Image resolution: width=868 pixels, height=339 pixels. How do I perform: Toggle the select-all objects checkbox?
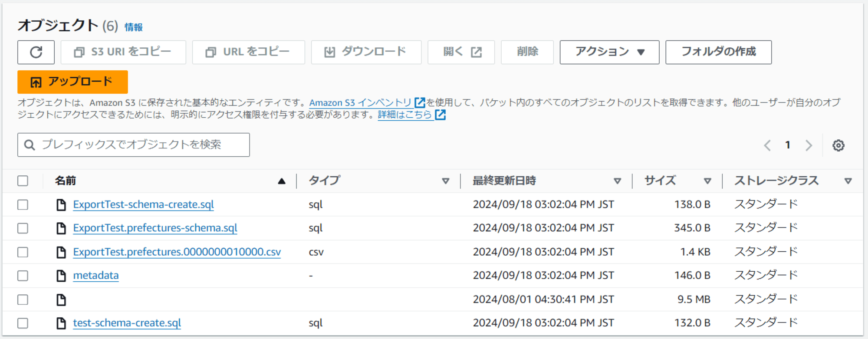pyautogui.click(x=23, y=181)
